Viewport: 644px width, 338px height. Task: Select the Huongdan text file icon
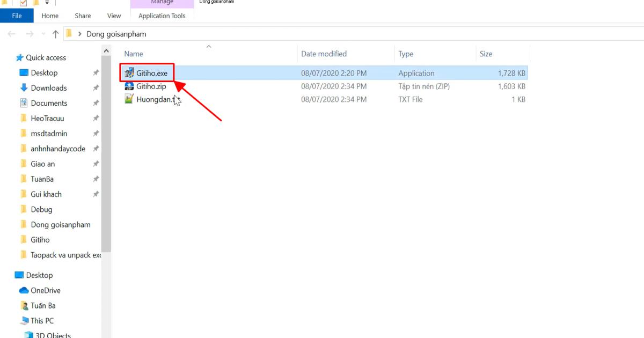click(x=129, y=99)
